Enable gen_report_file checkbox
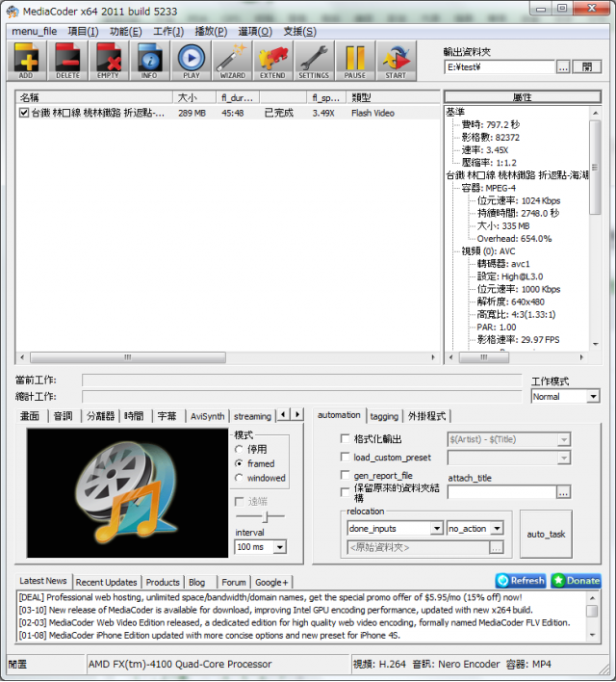The image size is (616, 682). (x=346, y=475)
